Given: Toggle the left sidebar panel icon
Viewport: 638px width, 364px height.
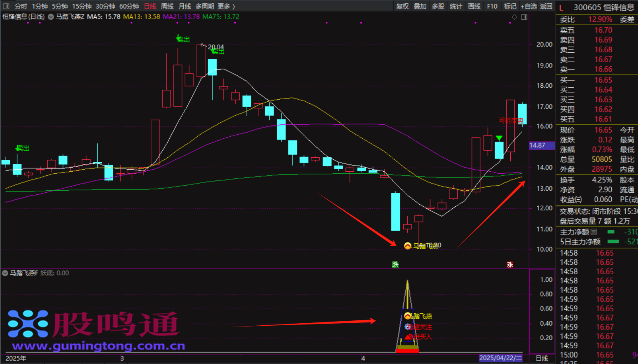Looking at the screenshot, I should pos(6,6).
